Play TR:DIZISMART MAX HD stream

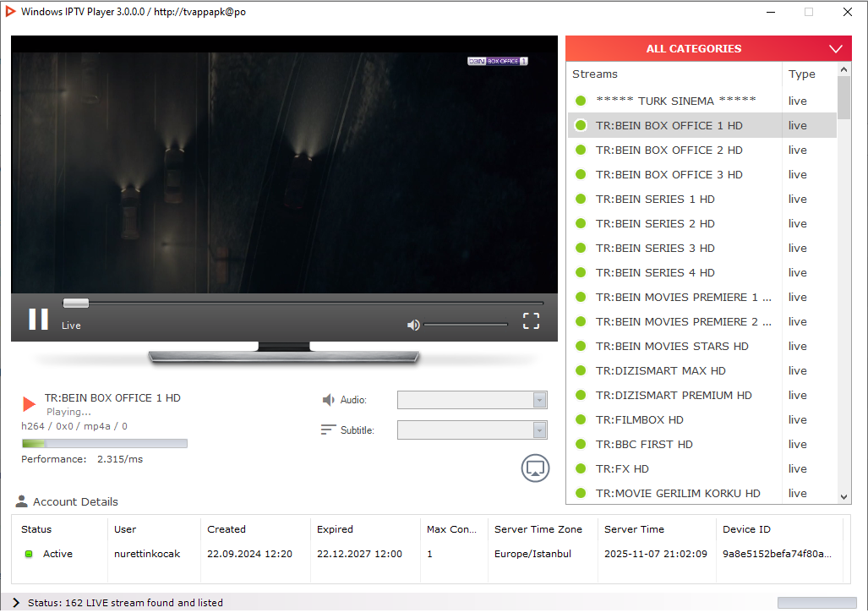point(660,370)
